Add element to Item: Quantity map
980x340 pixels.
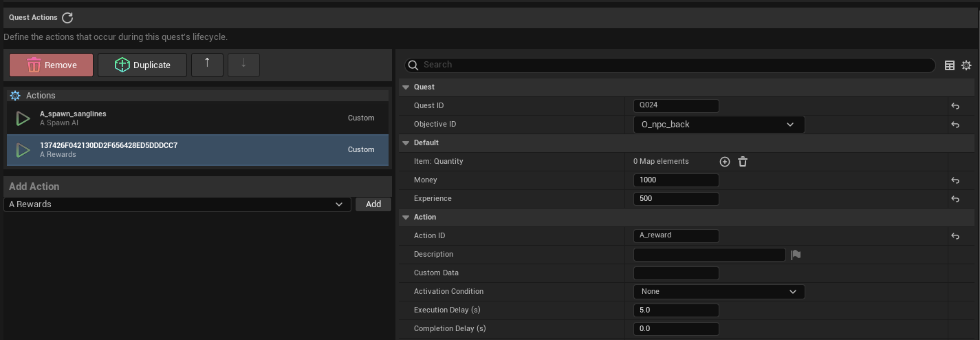pyautogui.click(x=724, y=162)
